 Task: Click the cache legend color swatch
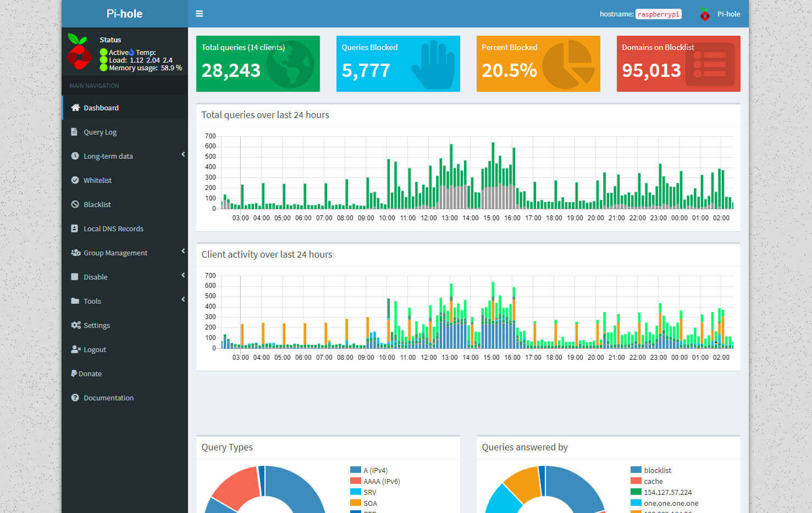636,481
